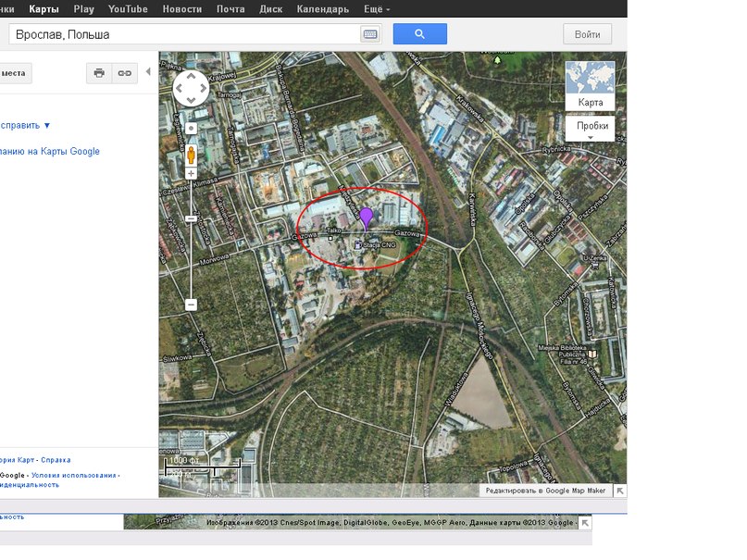Click the zoom slider handle

point(192,219)
